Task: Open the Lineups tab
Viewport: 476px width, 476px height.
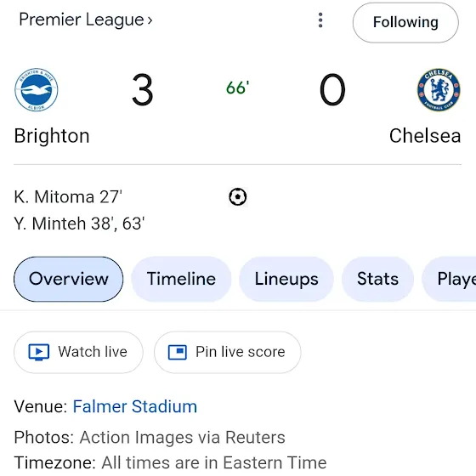Action: (x=286, y=279)
